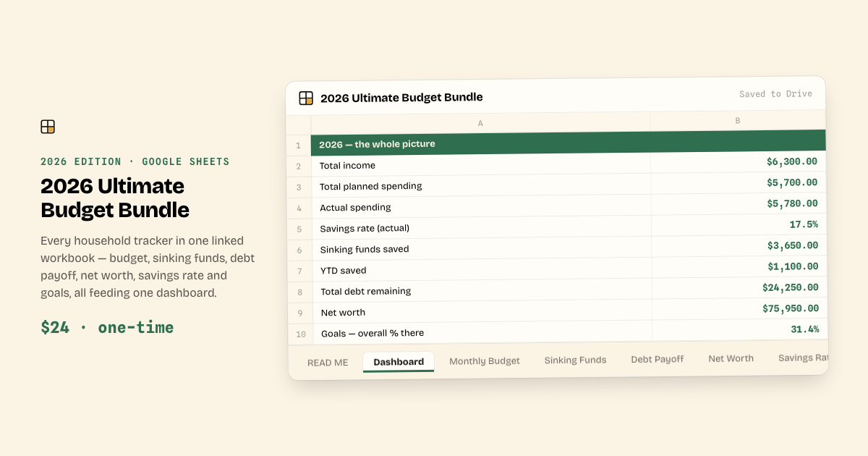Click the spreadsheet icon in workbook title bar
This screenshot has width=868, height=456.
[306, 98]
